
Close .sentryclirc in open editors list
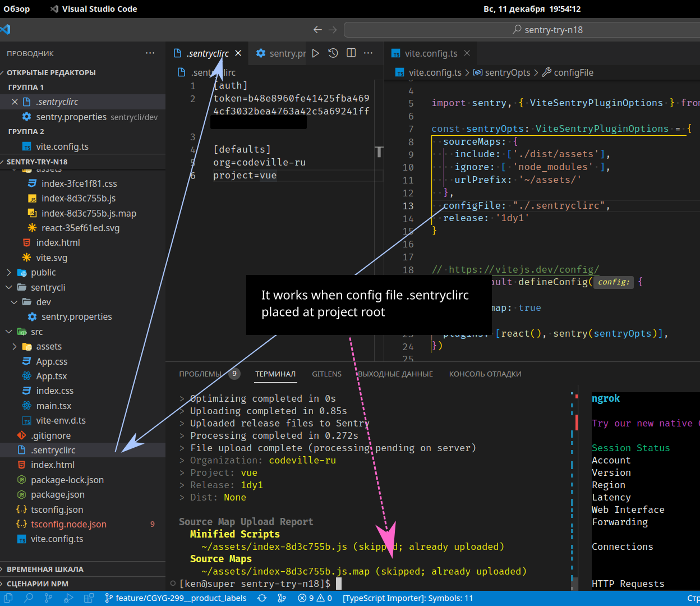[15, 102]
